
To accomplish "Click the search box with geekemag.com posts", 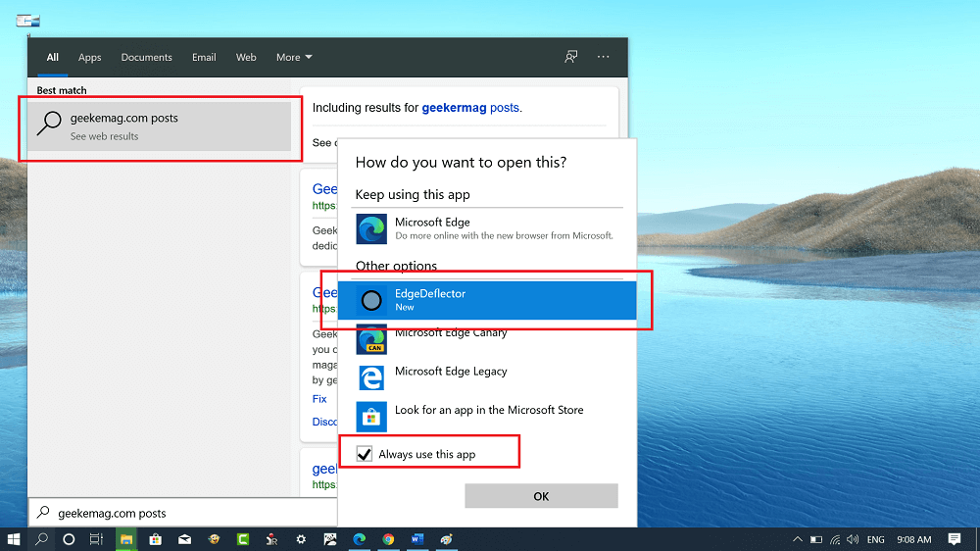I will (182, 513).
